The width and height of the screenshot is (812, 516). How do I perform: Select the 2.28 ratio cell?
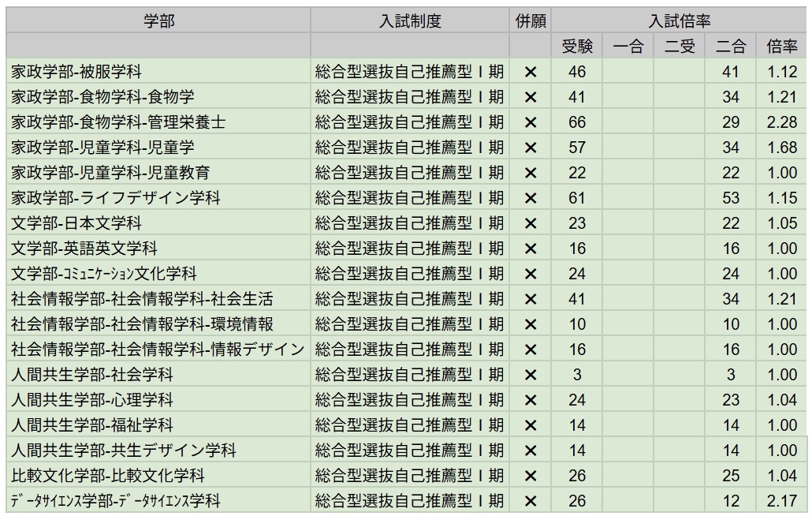782,122
